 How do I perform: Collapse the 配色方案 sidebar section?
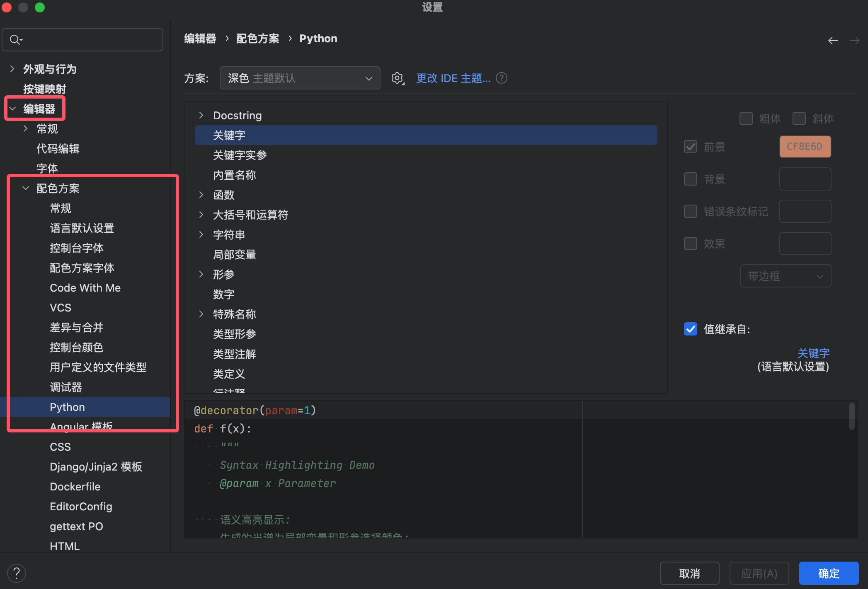[26, 188]
